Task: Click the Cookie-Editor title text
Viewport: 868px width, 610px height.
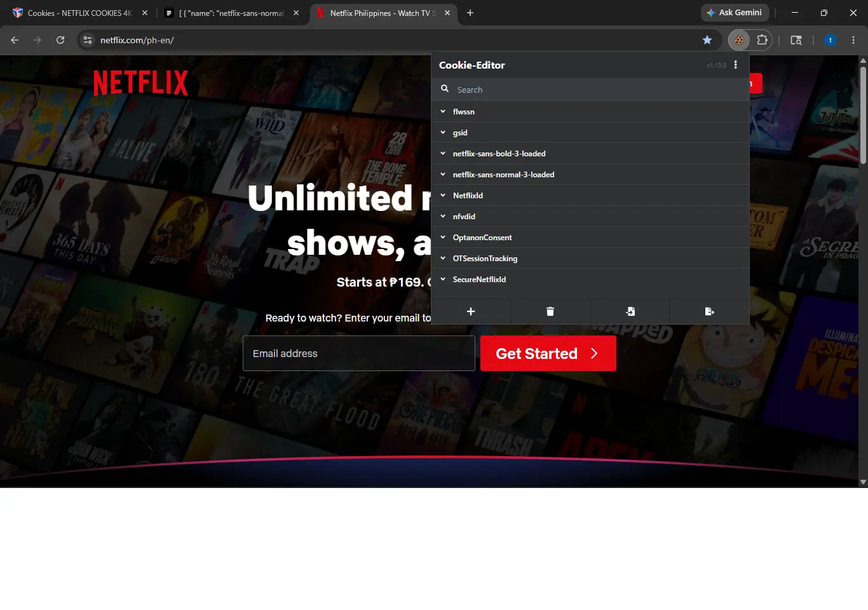Action: (471, 65)
